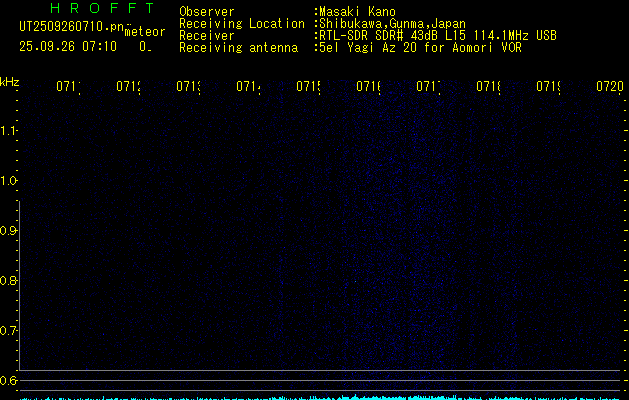Click the 0720 time marker

tap(610, 87)
